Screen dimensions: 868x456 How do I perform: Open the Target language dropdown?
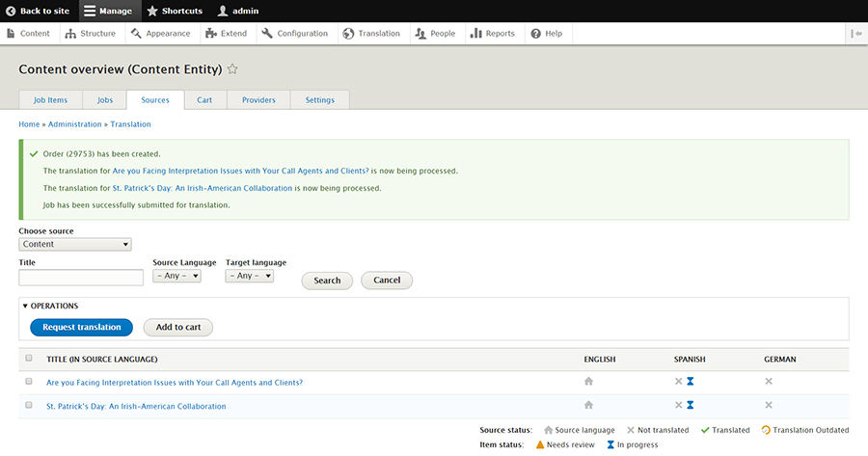(250, 276)
